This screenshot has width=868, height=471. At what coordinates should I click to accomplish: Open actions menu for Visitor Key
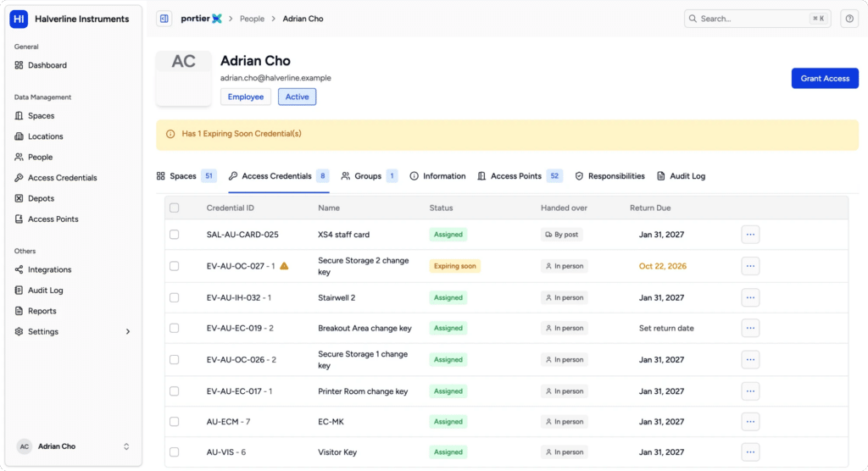pos(750,452)
